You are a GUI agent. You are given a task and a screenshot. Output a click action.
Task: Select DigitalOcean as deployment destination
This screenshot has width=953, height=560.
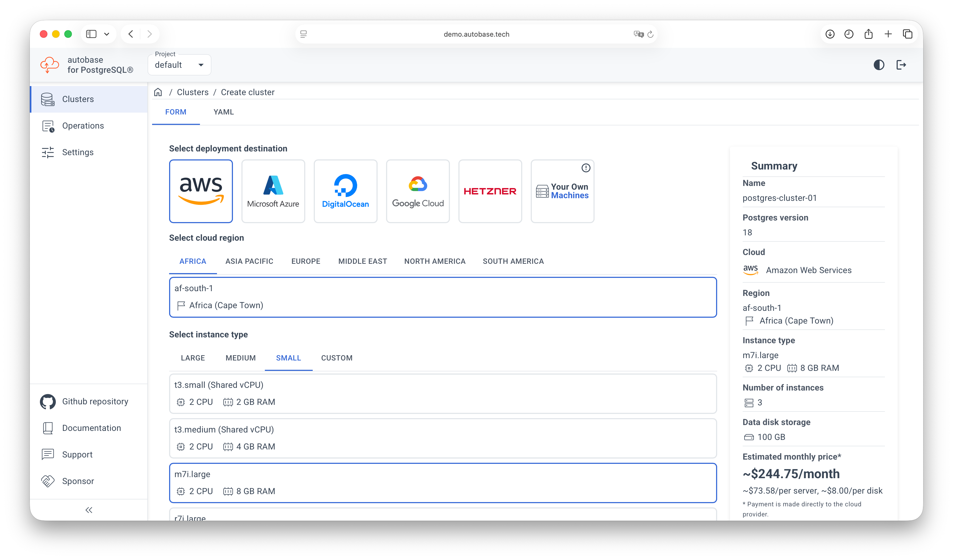click(345, 191)
